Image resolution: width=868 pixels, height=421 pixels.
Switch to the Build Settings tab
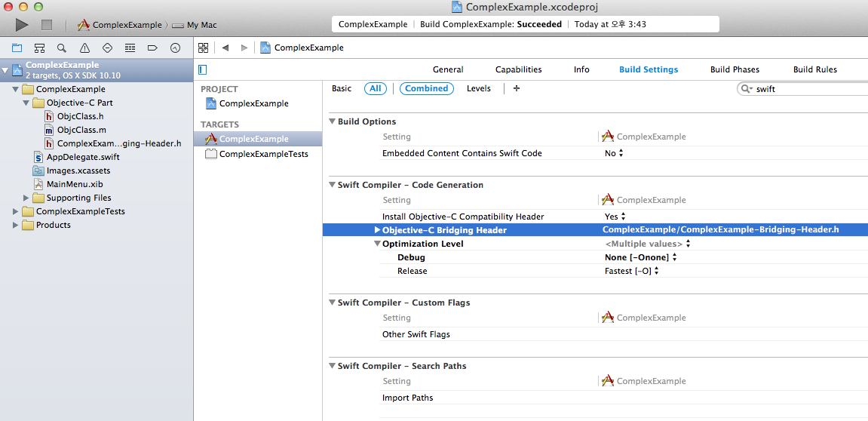pyautogui.click(x=649, y=70)
